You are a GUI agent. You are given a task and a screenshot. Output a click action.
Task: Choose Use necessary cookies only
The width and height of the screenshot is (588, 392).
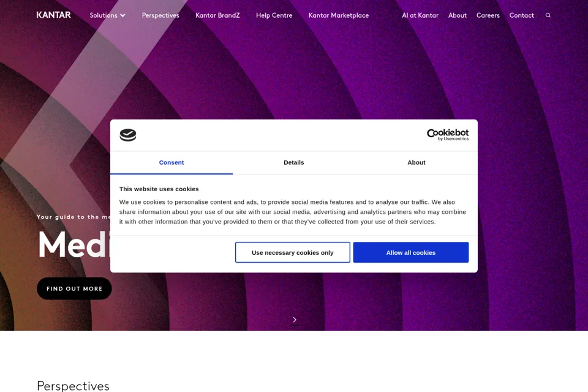(x=293, y=252)
